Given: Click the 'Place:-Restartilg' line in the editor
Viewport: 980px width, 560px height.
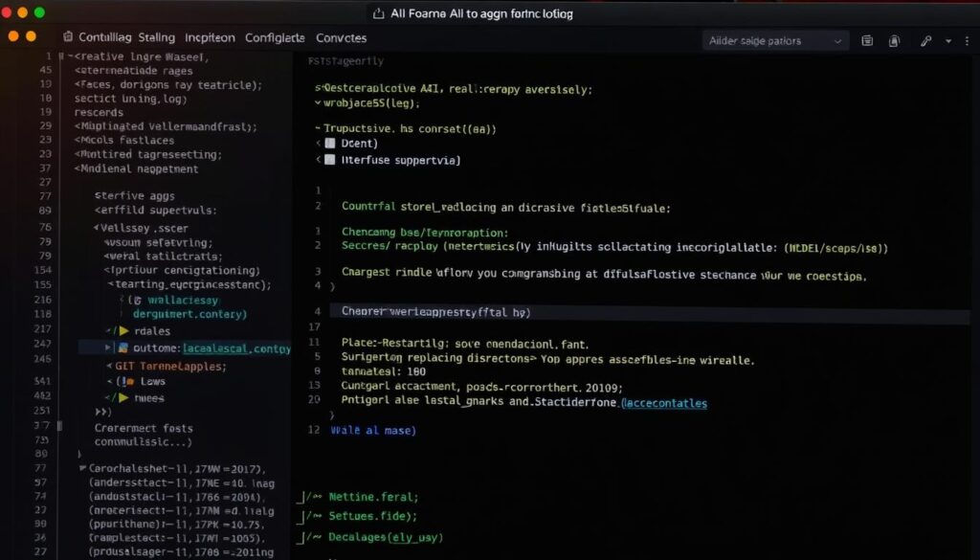Looking at the screenshot, I should point(465,343).
